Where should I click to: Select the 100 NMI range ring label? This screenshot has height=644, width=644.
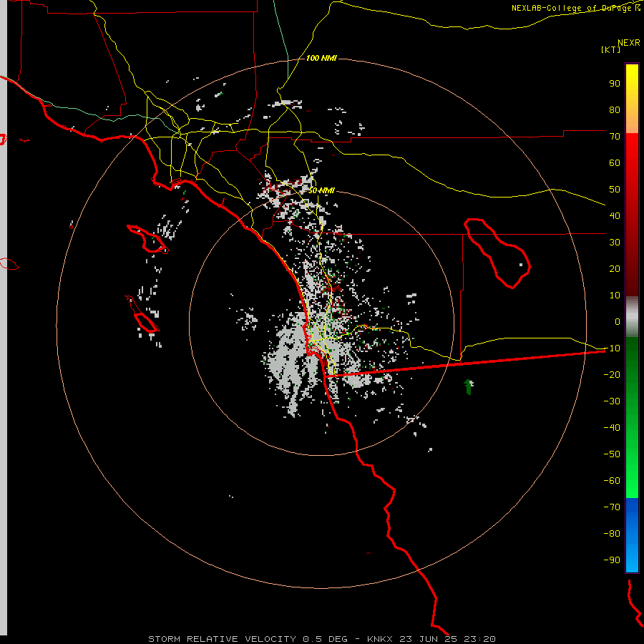[x=321, y=58]
